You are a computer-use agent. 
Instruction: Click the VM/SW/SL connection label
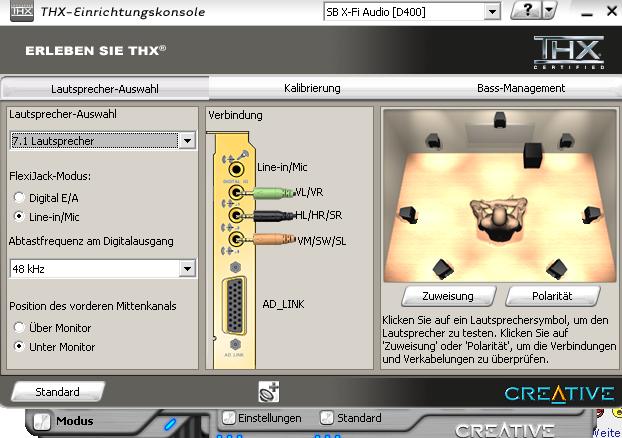point(321,241)
